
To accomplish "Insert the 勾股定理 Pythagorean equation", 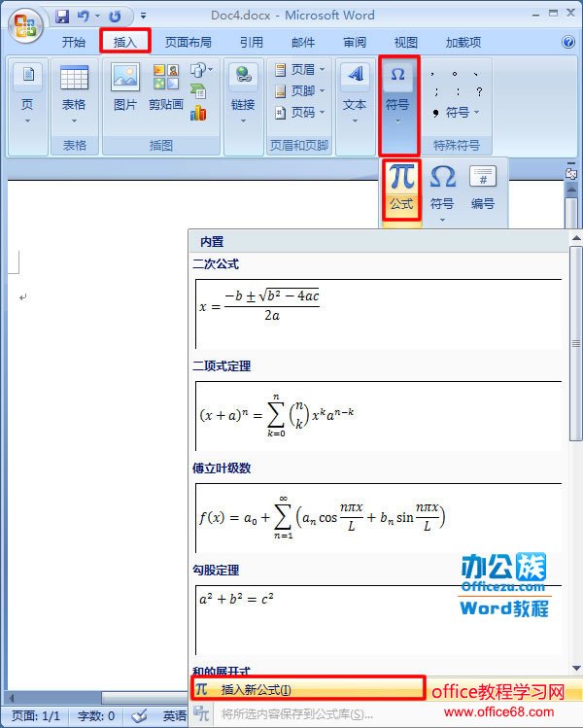I will pyautogui.click(x=379, y=620).
